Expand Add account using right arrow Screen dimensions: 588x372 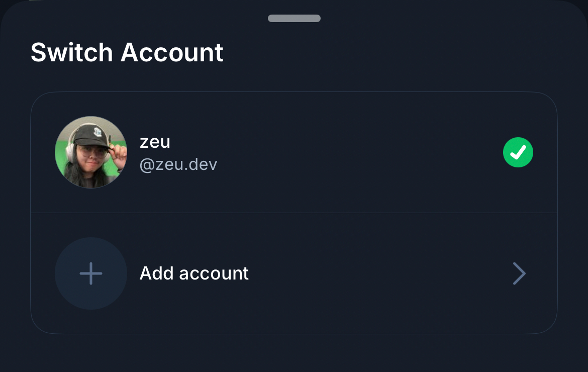pos(519,273)
